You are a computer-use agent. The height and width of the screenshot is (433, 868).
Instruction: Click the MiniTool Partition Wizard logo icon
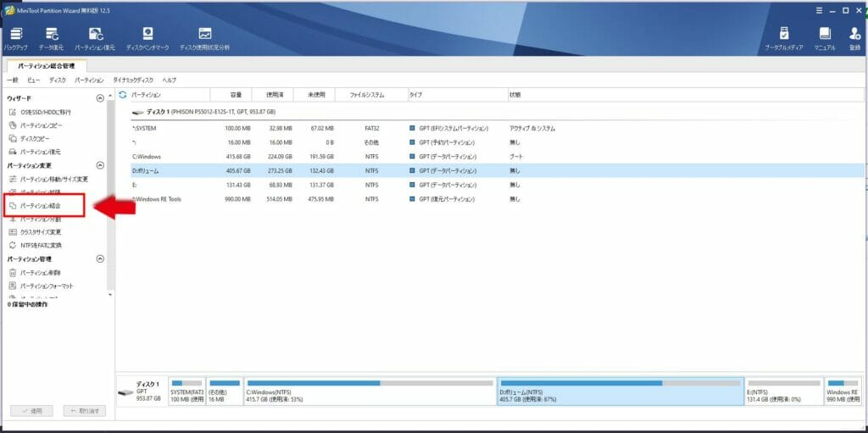[8, 10]
